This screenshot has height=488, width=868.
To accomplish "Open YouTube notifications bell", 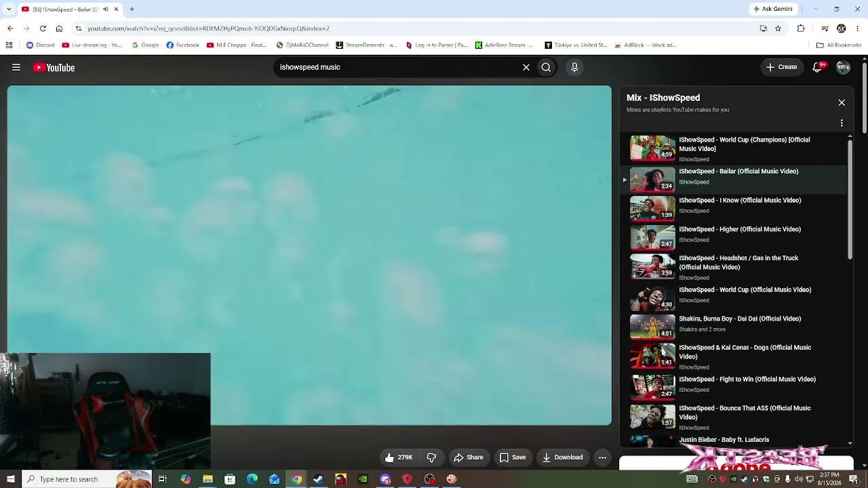I will coord(818,67).
